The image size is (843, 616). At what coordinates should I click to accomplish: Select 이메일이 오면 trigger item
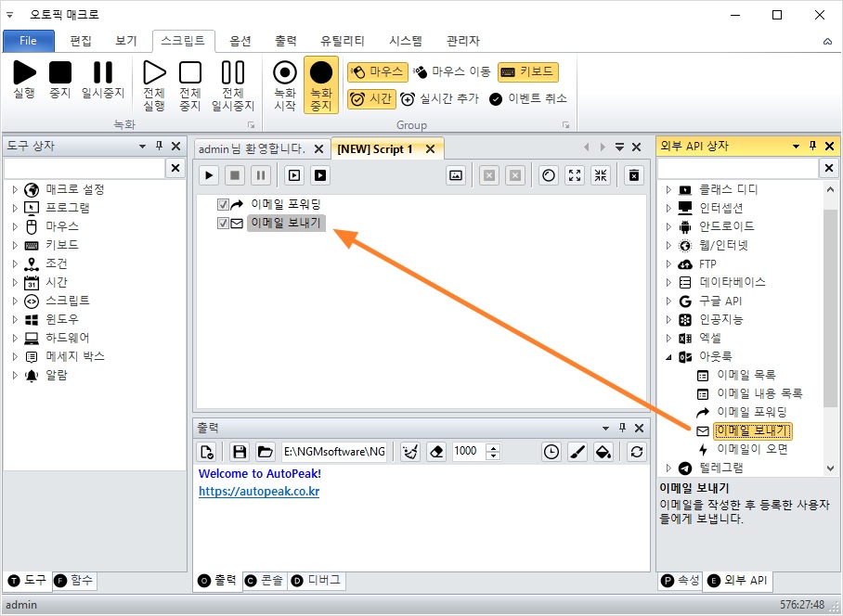point(752,450)
